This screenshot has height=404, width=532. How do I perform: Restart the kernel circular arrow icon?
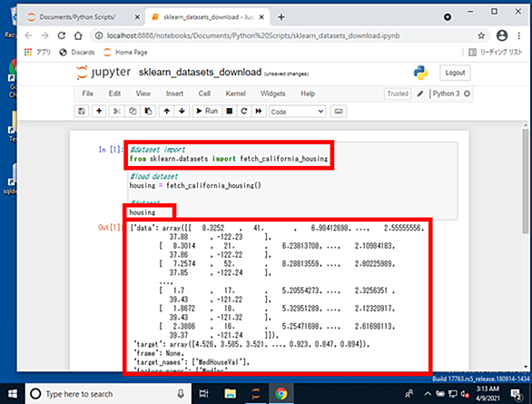pos(244,112)
